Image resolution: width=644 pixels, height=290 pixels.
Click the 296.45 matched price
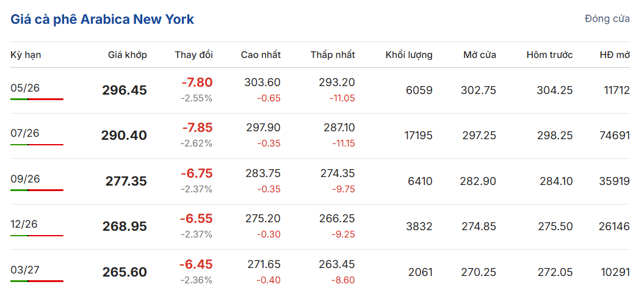coord(125,90)
